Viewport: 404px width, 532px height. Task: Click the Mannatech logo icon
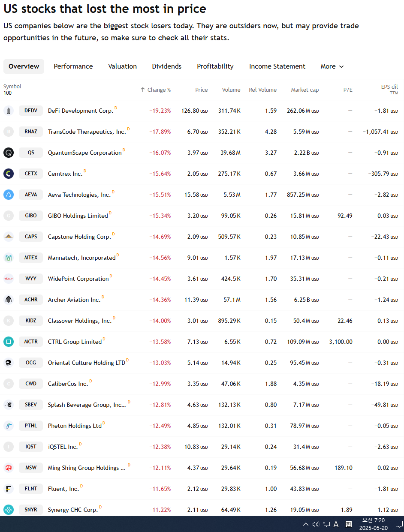point(9,258)
